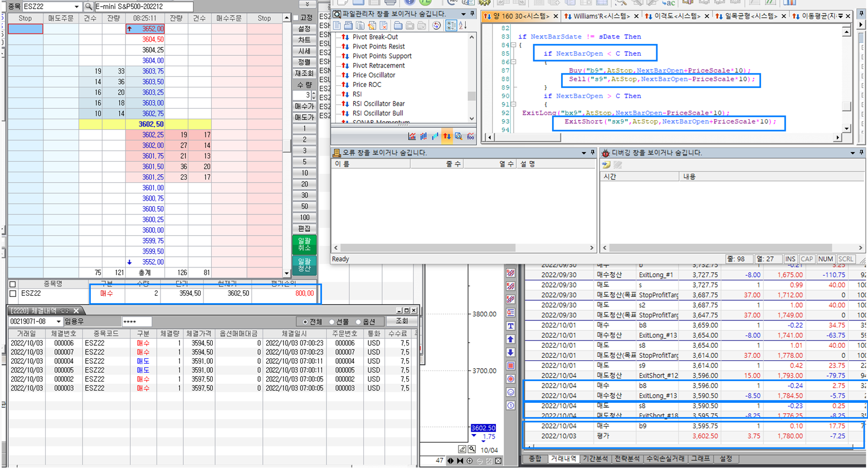The height and width of the screenshot is (468, 868).
Task: Collapse the code block at line 84
Action: [513, 45]
